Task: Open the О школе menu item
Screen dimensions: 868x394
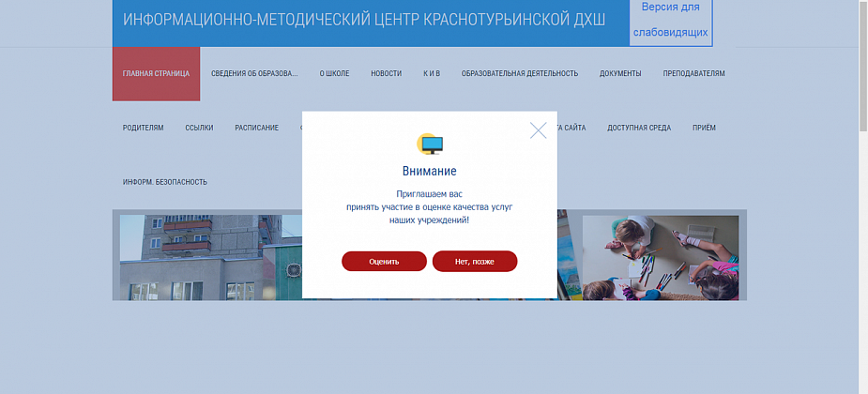Action: (334, 73)
